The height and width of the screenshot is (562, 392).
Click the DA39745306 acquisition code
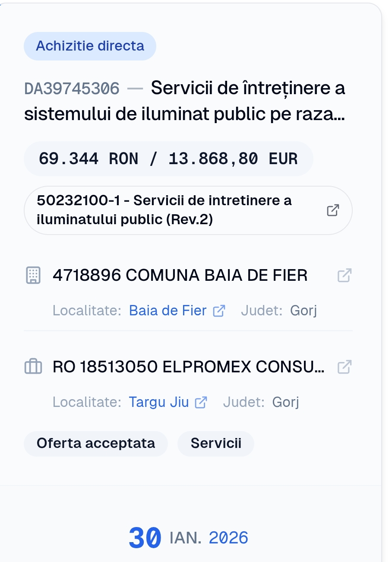[x=72, y=89]
